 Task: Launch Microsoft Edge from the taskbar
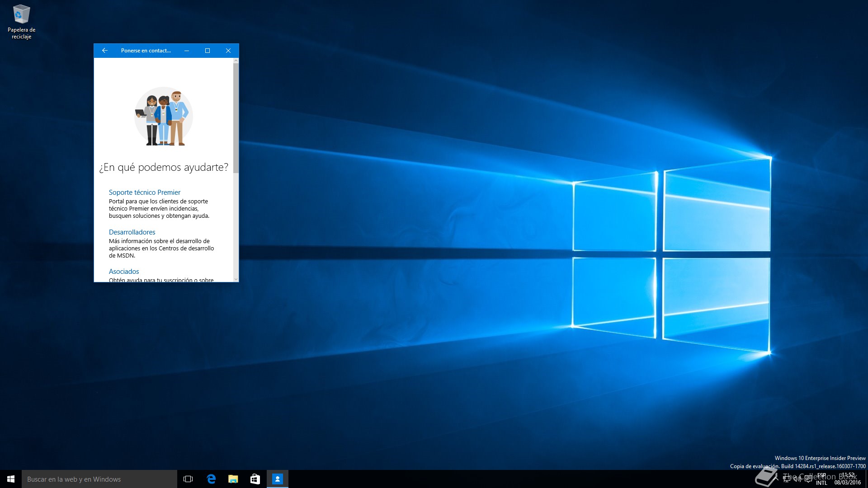211,479
